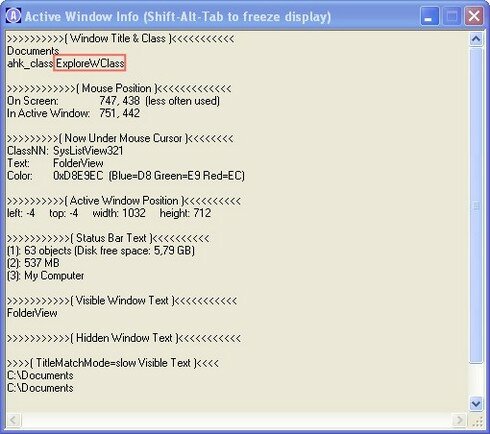The height and width of the screenshot is (434, 490).
Task: Click the 'width: 1032' value
Action: 119,213
